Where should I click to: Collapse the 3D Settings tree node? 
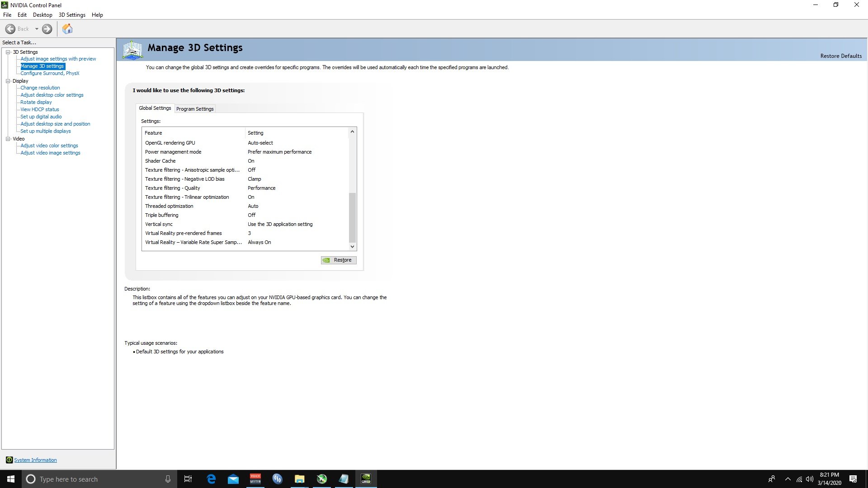point(8,52)
